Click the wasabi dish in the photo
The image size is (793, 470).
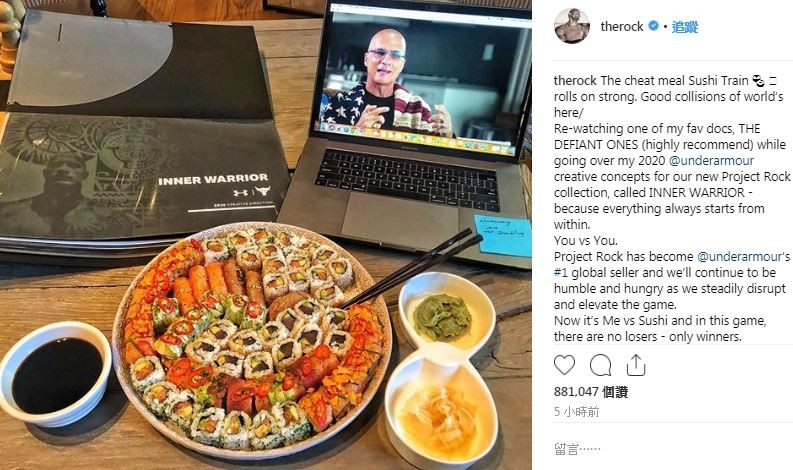[447, 312]
